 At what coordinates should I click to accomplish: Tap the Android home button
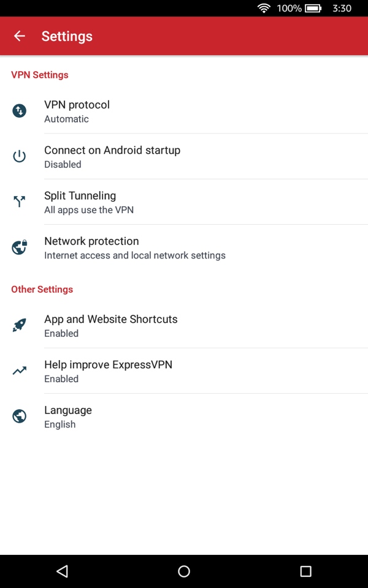tap(183, 571)
